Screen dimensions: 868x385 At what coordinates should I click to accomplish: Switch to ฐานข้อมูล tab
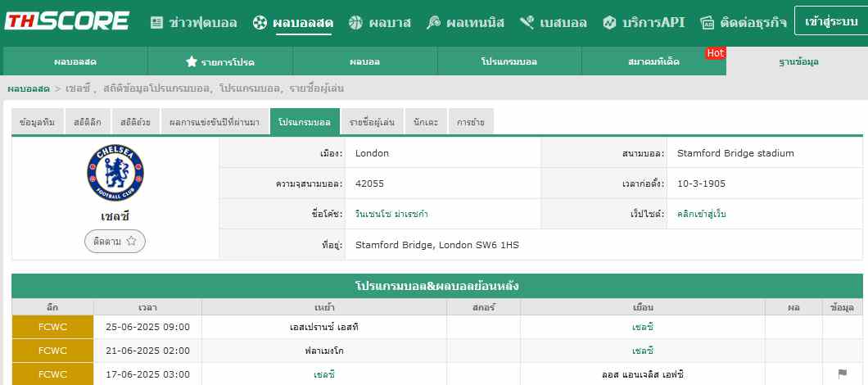coord(798,61)
